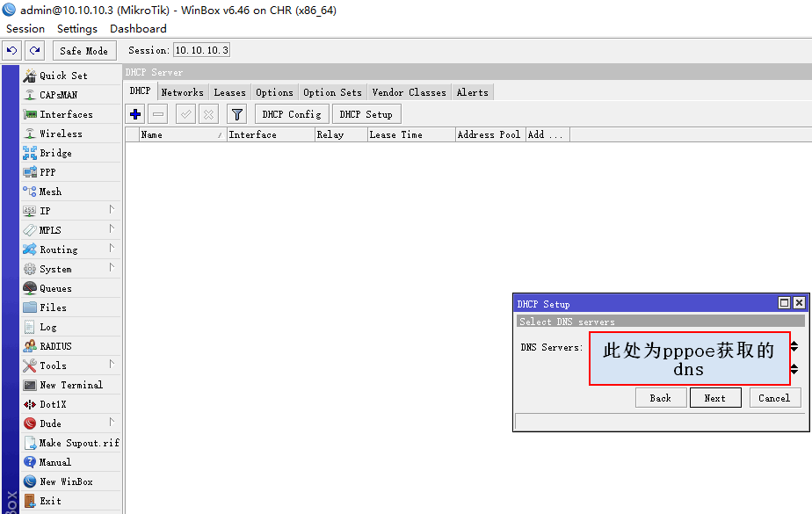Screen dimensions: 812x514
Task: Expand MPLS submenu arrow
Action: pos(112,228)
